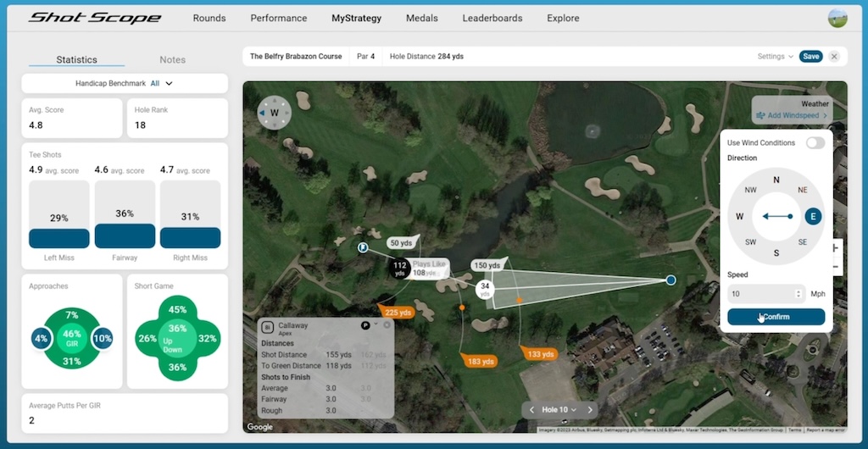Viewport: 868px width, 449px height.
Task: Open the MyStrategy menu
Action: (357, 19)
